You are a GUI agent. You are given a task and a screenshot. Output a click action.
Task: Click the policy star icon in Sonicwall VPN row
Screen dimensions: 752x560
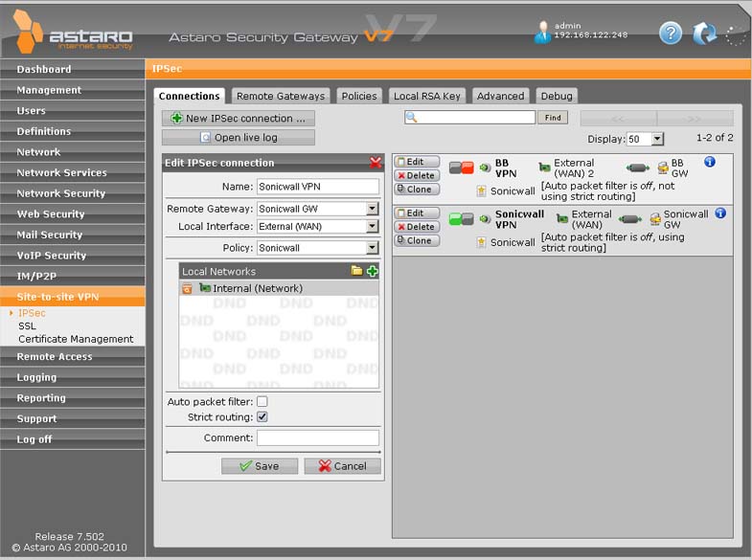pos(482,242)
